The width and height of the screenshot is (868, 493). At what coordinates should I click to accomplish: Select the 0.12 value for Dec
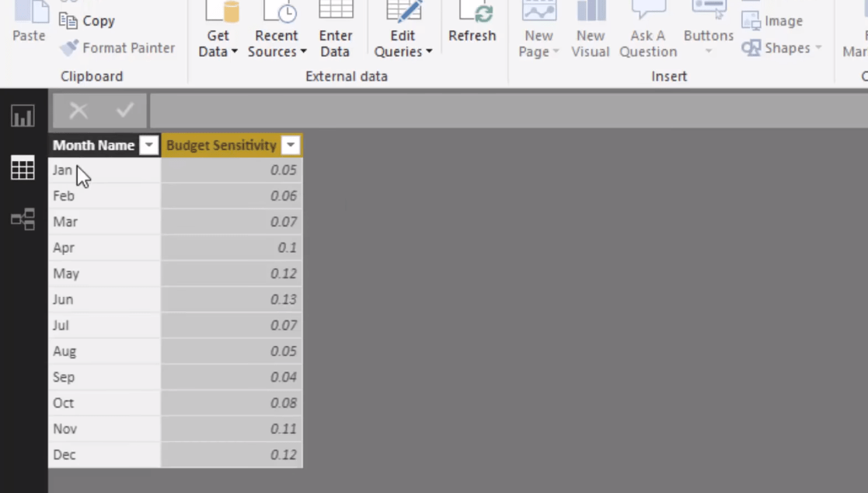click(232, 455)
